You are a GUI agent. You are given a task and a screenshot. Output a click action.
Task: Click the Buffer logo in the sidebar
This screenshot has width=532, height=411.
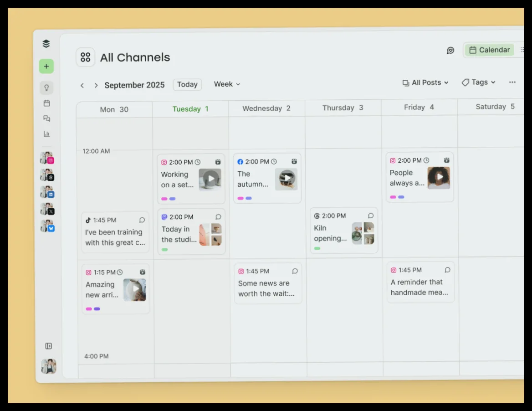(x=46, y=44)
